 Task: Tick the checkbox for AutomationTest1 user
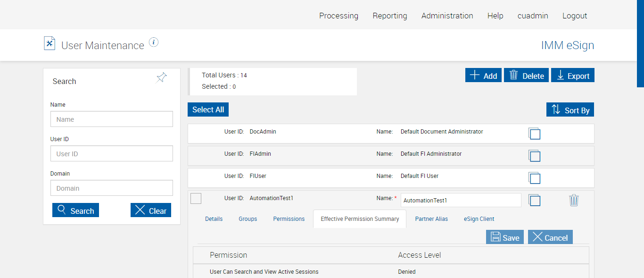pos(196,199)
